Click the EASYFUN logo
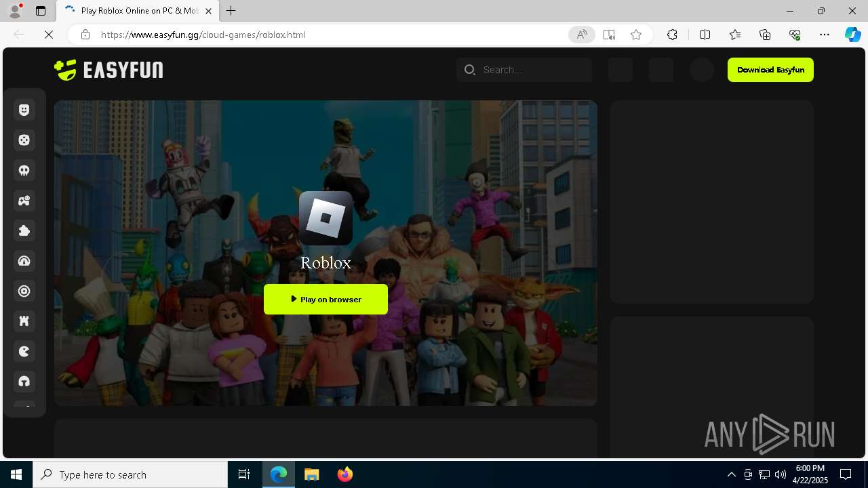This screenshot has height=488, width=868. coord(108,70)
